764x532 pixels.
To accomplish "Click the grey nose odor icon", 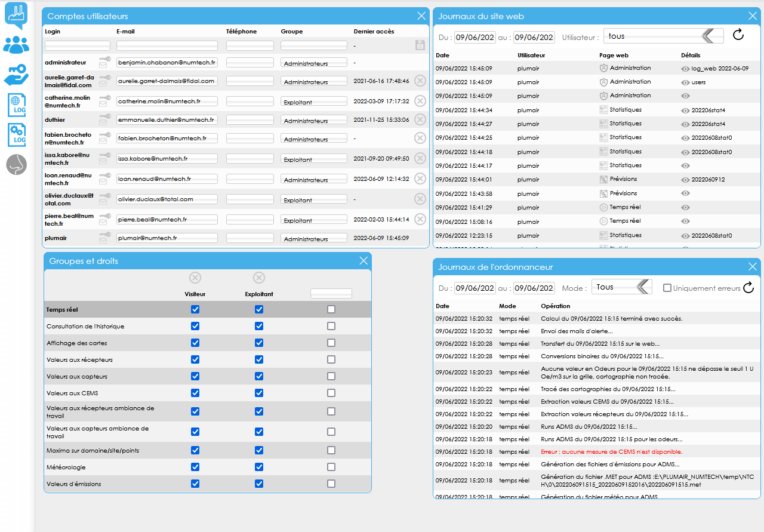I will (16, 165).
